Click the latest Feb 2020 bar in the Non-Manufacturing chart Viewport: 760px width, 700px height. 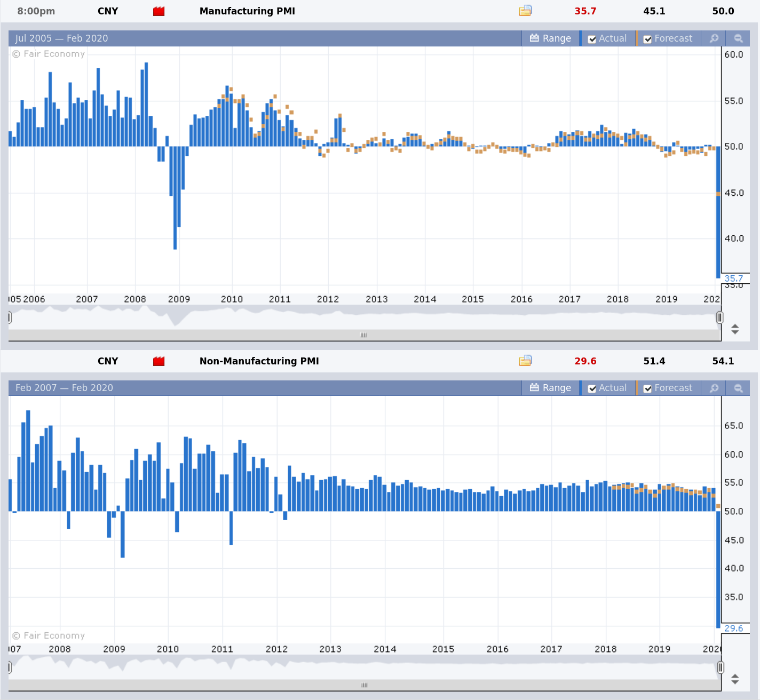click(x=718, y=569)
